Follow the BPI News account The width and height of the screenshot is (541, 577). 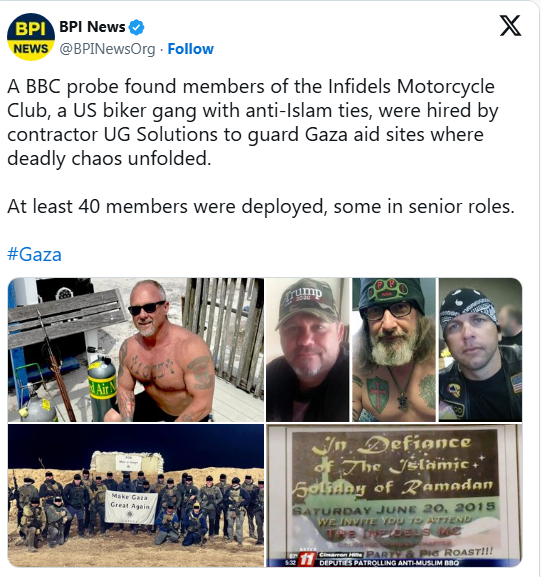coord(190,49)
